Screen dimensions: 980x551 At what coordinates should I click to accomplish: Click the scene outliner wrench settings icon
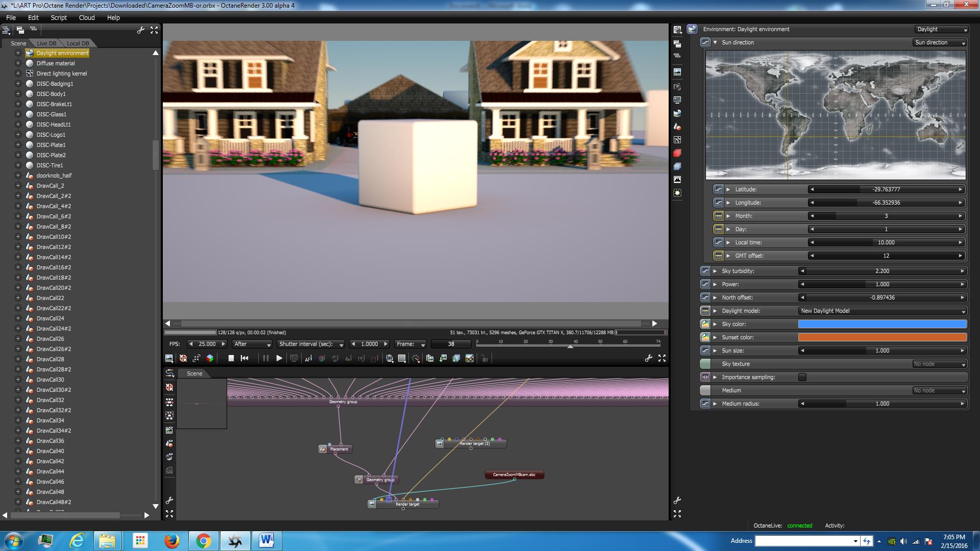141,31
